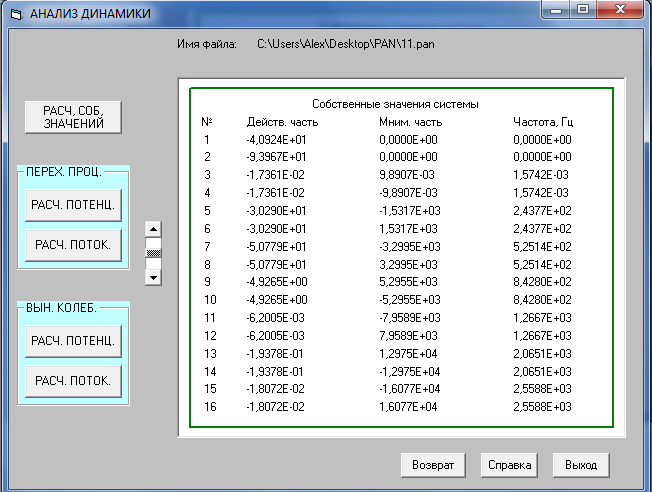Click the Имя файла: label

[207, 44]
